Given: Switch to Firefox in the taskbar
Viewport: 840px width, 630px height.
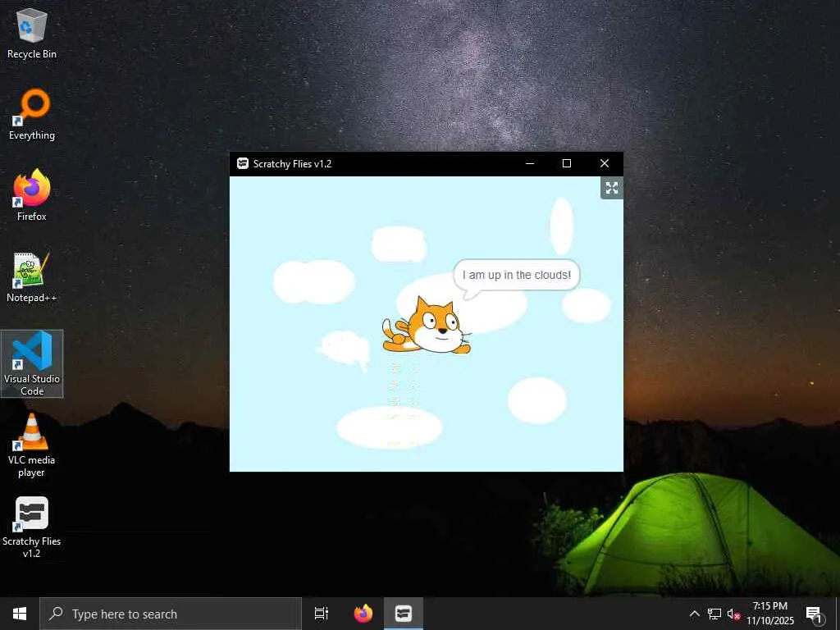Looking at the screenshot, I should [x=363, y=614].
